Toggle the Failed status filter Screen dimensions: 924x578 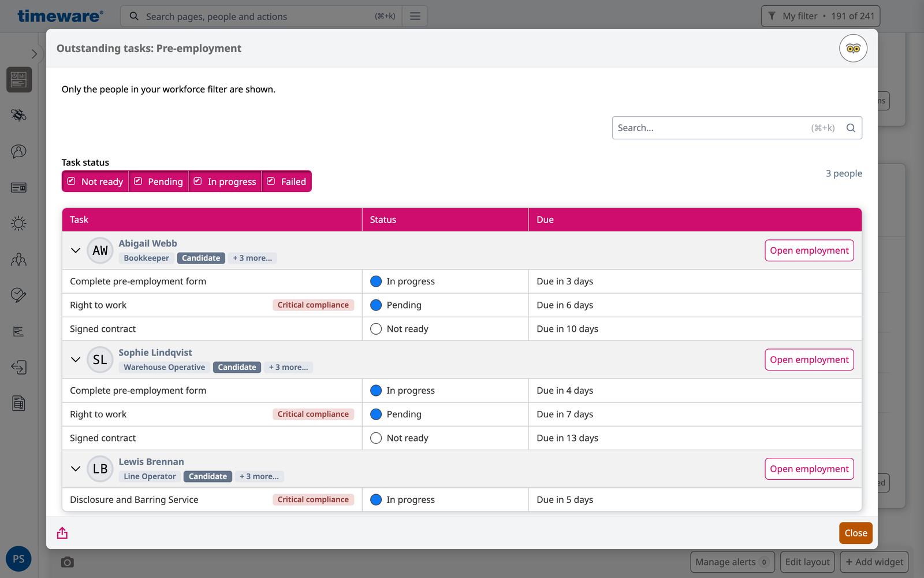pyautogui.click(x=287, y=181)
